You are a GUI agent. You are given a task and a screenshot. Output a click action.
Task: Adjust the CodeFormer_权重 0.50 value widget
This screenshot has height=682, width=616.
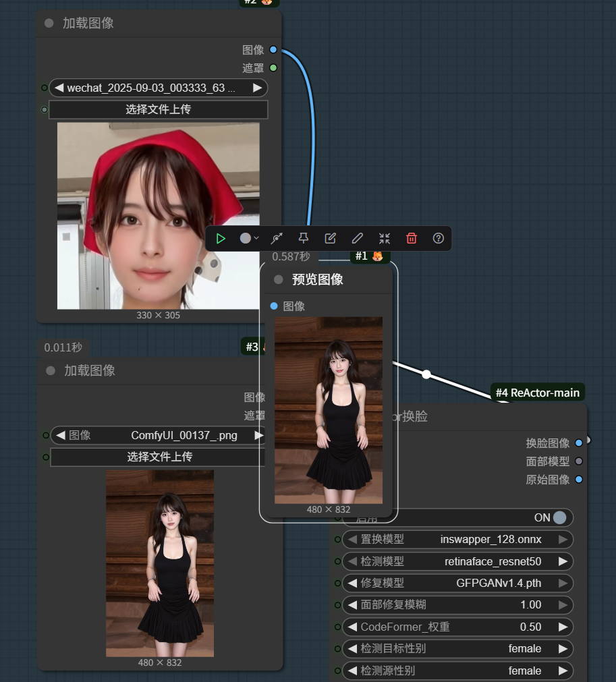[x=457, y=627]
